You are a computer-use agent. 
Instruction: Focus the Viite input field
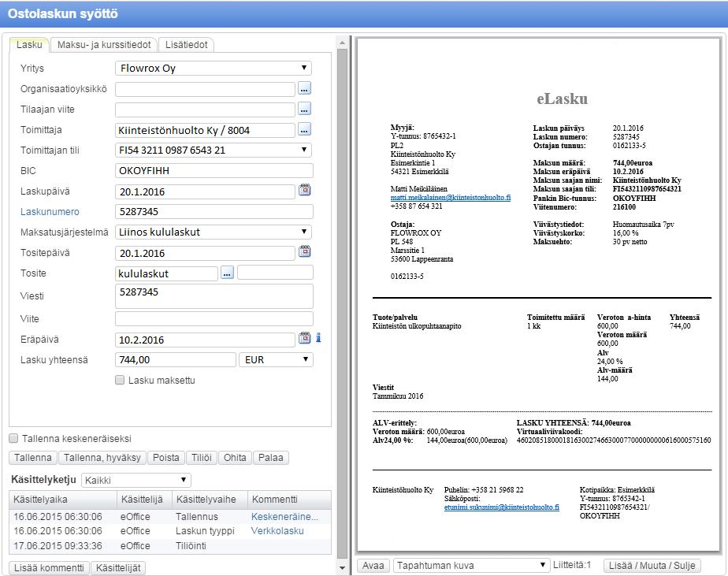pyautogui.click(x=214, y=318)
